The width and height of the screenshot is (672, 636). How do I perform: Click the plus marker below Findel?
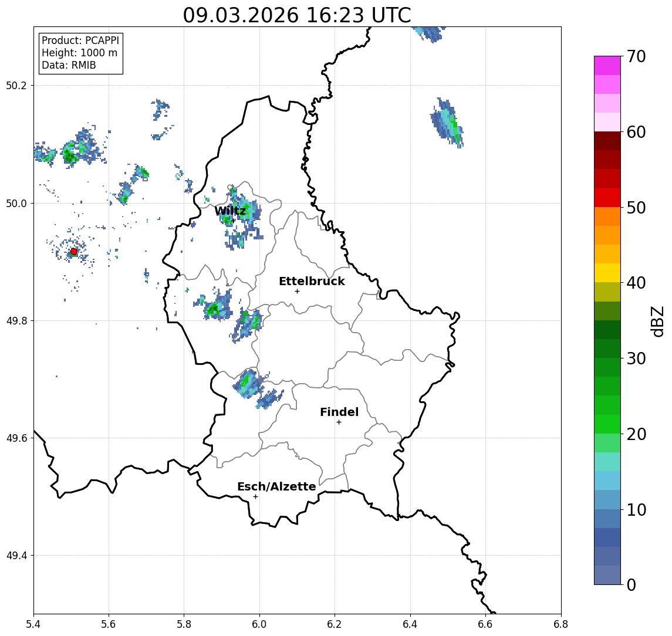339,422
